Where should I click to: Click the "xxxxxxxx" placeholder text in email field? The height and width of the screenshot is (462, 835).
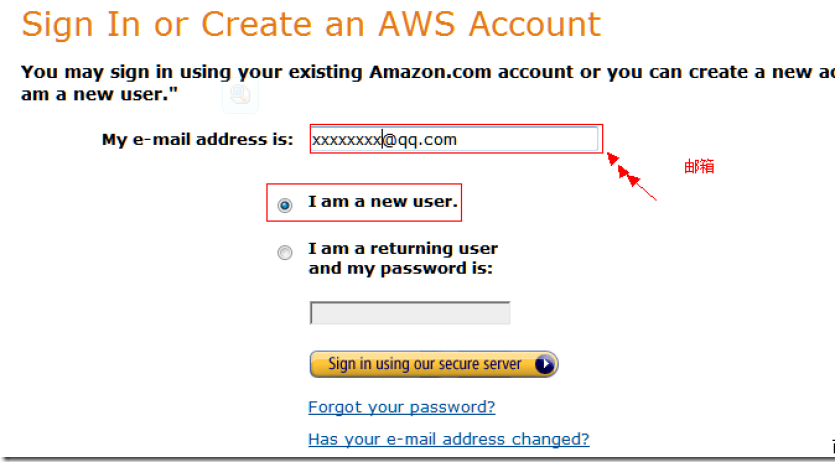point(346,140)
